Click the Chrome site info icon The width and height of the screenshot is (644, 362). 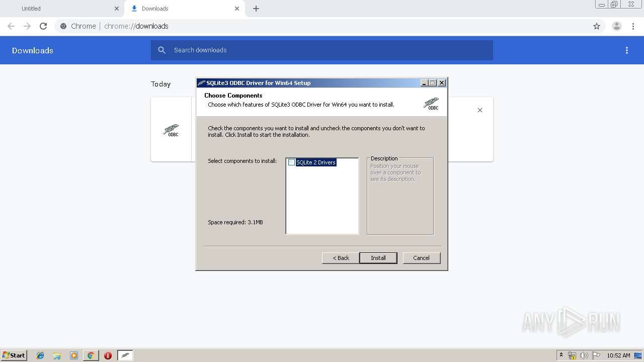tap(63, 26)
